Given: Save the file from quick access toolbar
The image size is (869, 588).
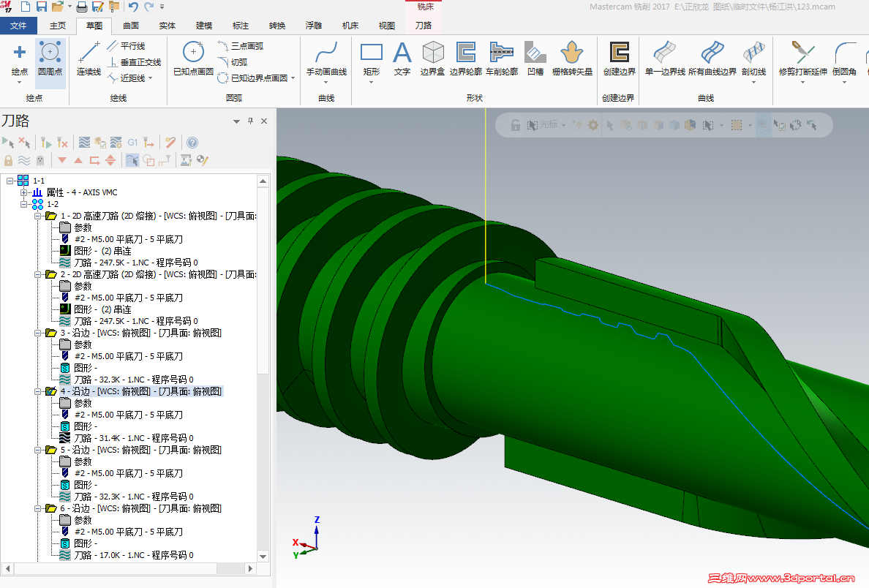Looking at the screenshot, I should point(42,7).
